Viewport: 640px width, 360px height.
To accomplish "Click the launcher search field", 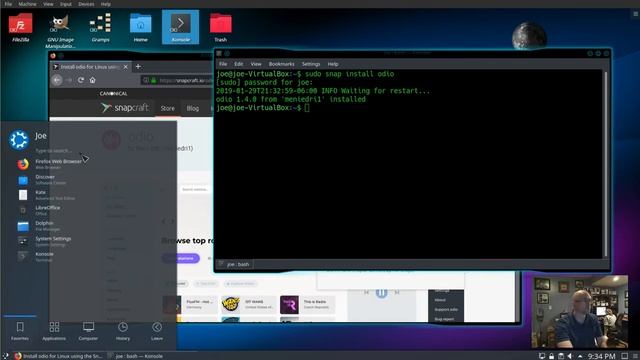I will point(55,151).
